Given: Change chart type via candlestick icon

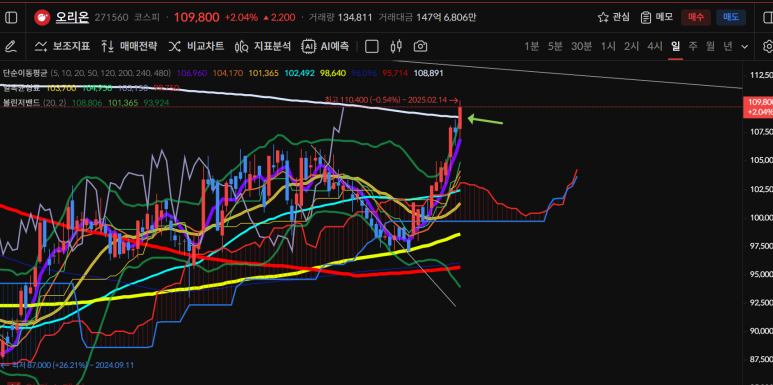Looking at the screenshot, I should 395,47.
